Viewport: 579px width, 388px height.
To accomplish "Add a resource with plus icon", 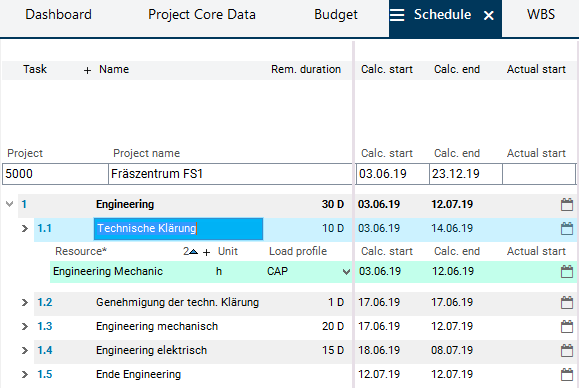I will point(206,253).
